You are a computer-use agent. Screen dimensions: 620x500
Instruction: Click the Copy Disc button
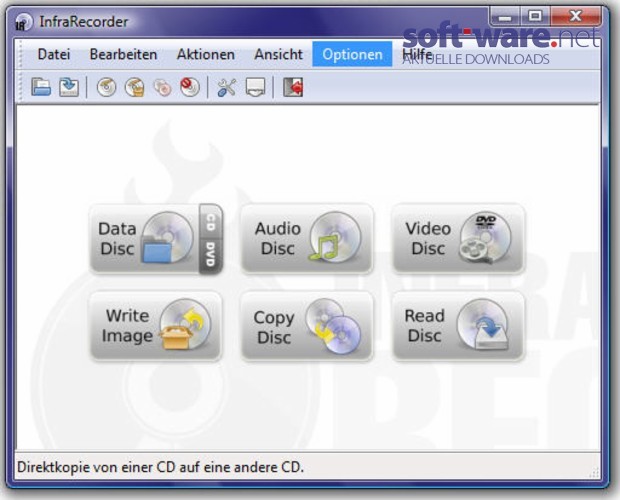tap(307, 326)
